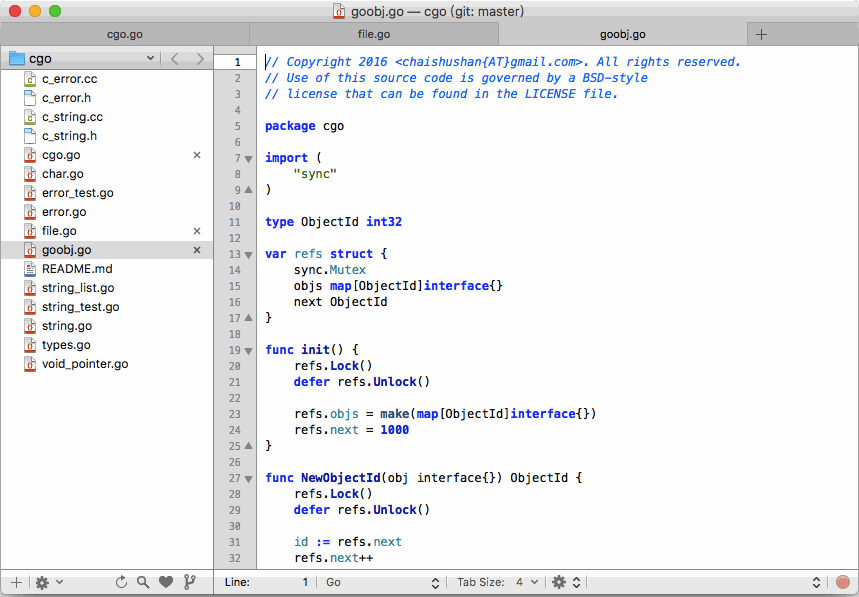The image size is (859, 597).
Task: Close file.go via its sidebar X
Action: point(197,231)
